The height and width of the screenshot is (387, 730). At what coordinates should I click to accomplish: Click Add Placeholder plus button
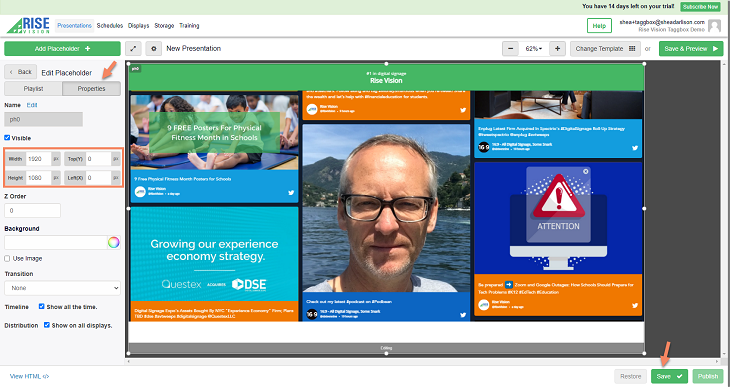pyautogui.click(x=62, y=48)
